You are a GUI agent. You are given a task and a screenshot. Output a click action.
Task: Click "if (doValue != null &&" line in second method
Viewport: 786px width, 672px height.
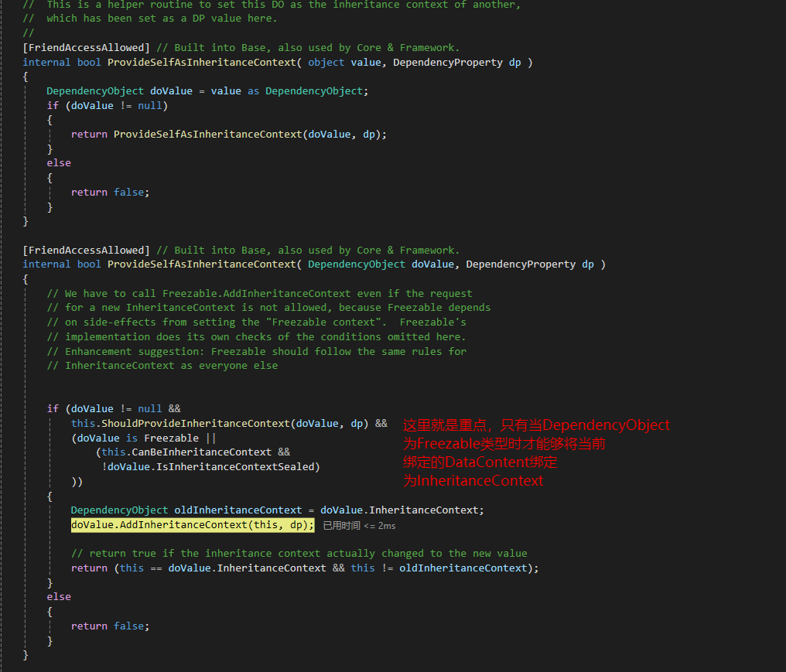point(114,409)
